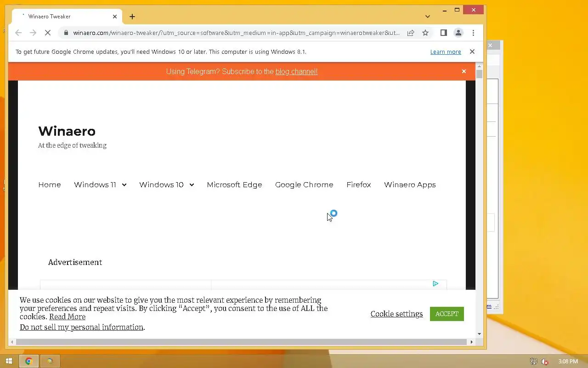
Task: Click the vertical scrollbar up arrow
Action: tap(480, 66)
